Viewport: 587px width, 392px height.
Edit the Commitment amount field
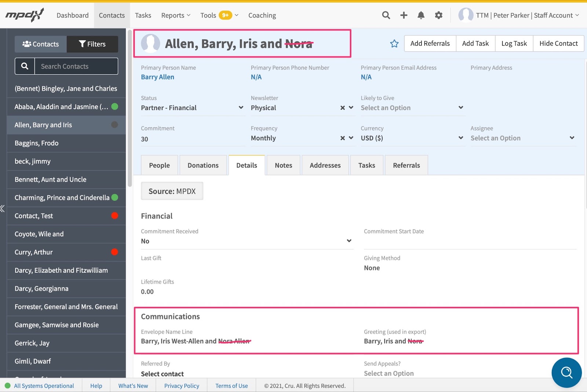[x=193, y=139]
